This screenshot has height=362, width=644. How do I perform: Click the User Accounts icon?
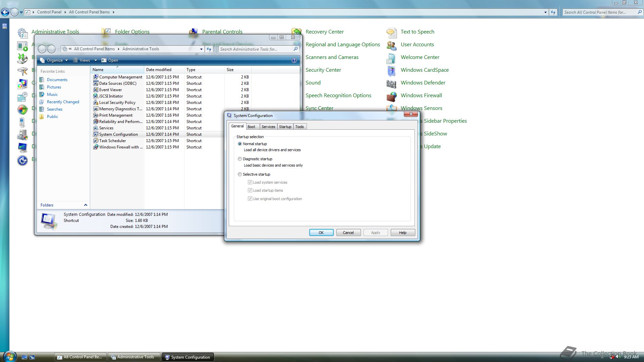391,45
